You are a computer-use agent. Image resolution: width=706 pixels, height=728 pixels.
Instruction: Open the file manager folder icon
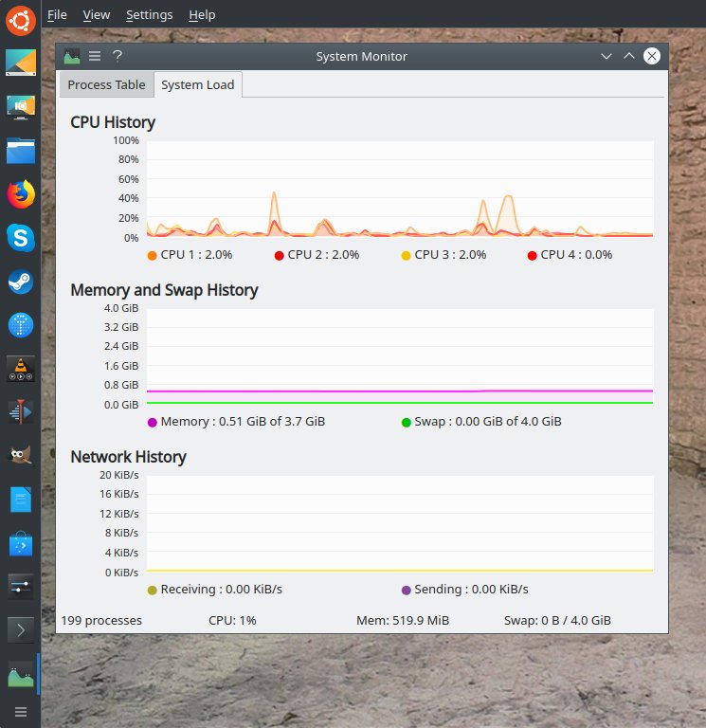[21, 151]
